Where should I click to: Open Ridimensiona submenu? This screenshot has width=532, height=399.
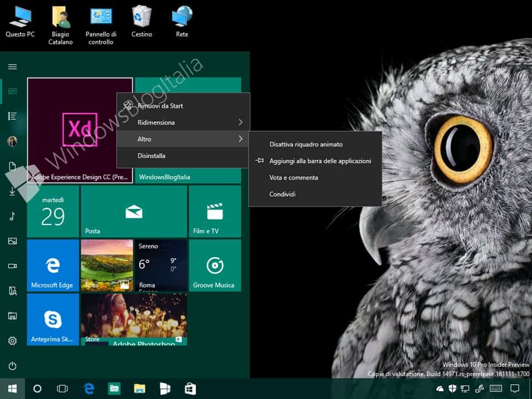pos(183,122)
